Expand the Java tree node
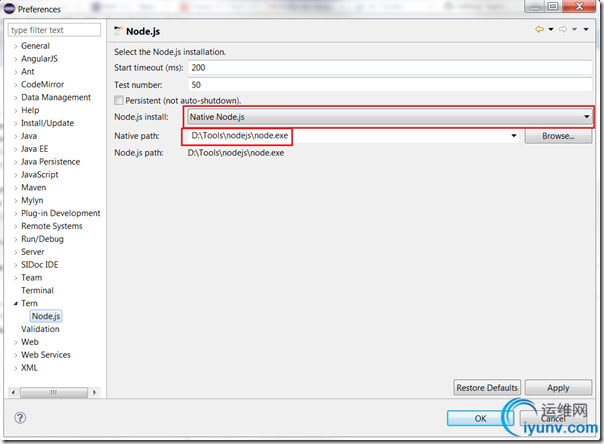Image resolution: width=604 pixels, height=444 pixels. (16, 136)
